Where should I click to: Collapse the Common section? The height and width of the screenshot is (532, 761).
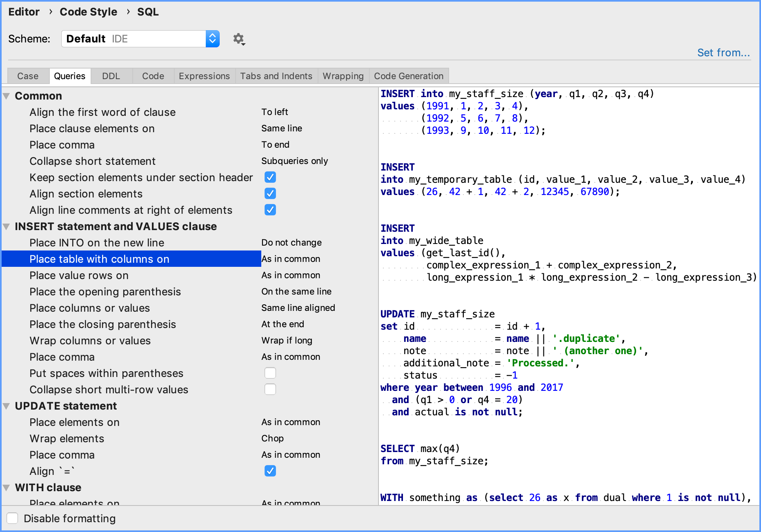(7, 96)
